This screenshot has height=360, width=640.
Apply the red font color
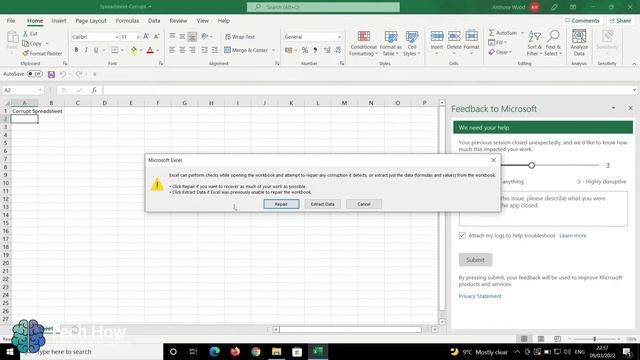point(150,50)
